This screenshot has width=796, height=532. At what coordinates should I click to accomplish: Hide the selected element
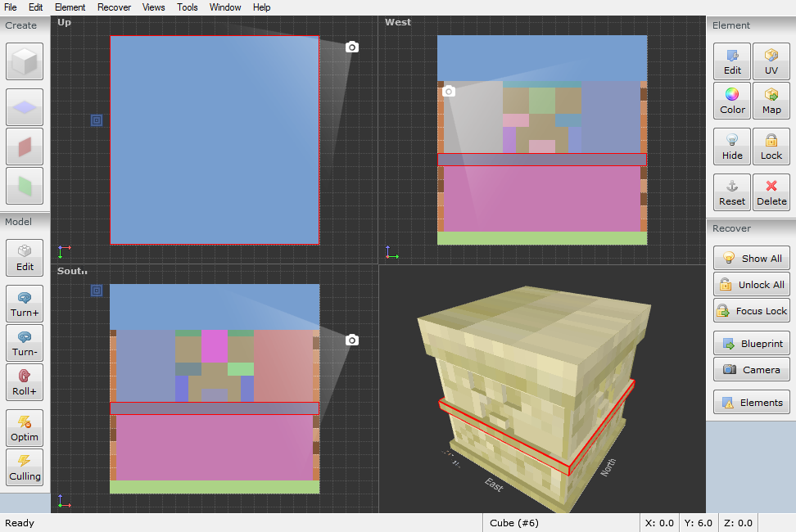732,147
